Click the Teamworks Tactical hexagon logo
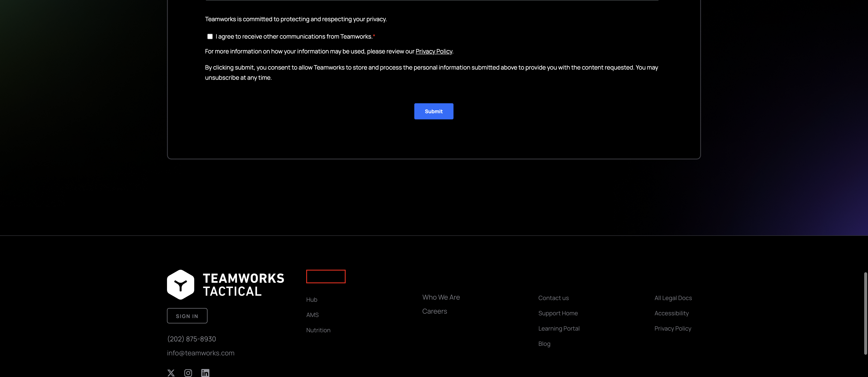868x377 pixels. pyautogui.click(x=181, y=284)
